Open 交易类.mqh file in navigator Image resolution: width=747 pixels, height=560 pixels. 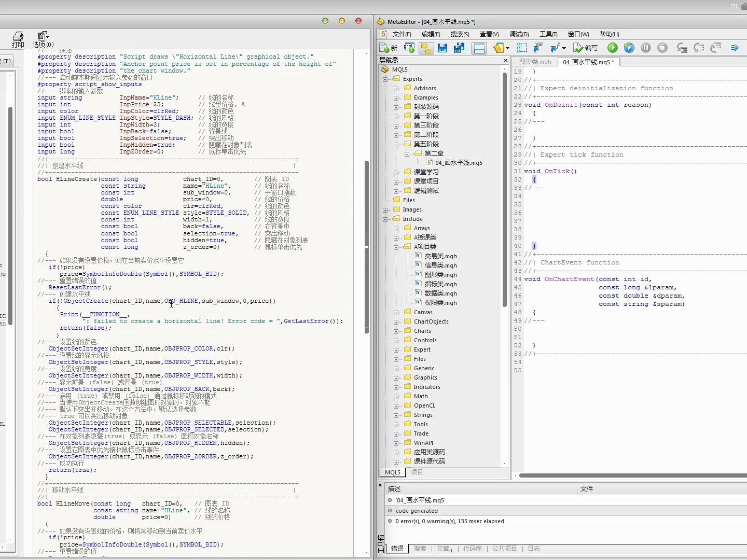click(440, 256)
